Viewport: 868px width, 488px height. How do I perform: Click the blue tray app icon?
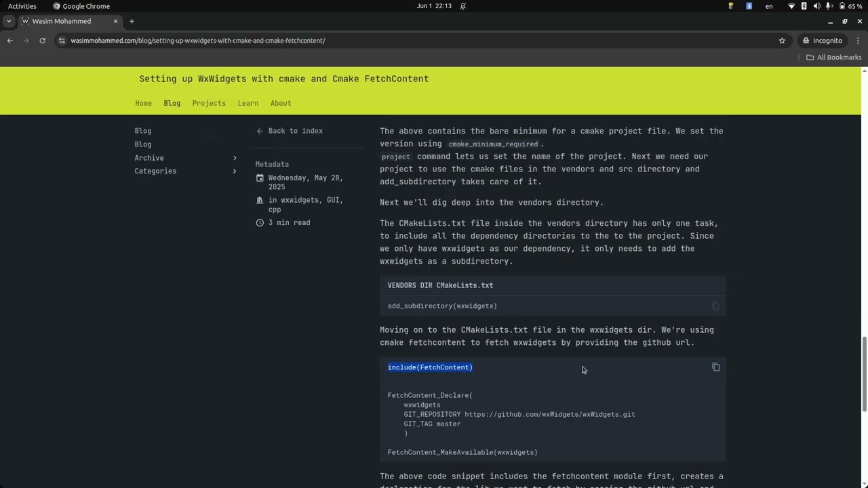click(749, 6)
